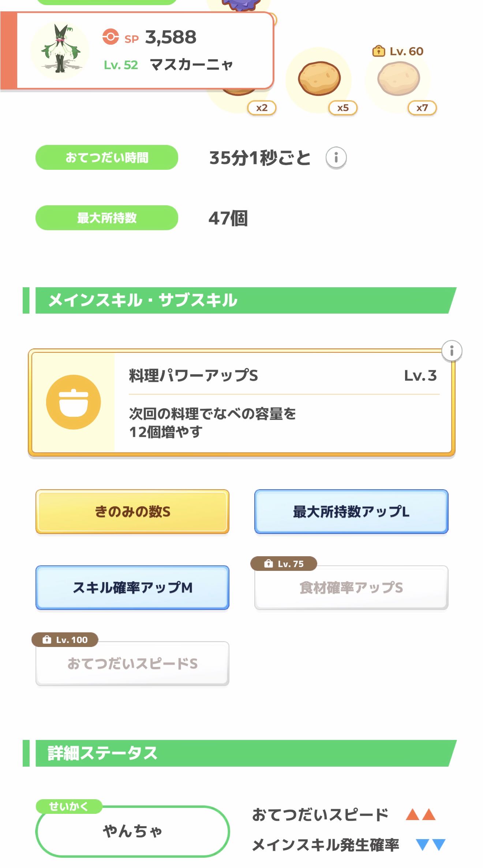Select the スキル確率アップM sub skill
Screen dimensions: 483x868
(x=132, y=588)
